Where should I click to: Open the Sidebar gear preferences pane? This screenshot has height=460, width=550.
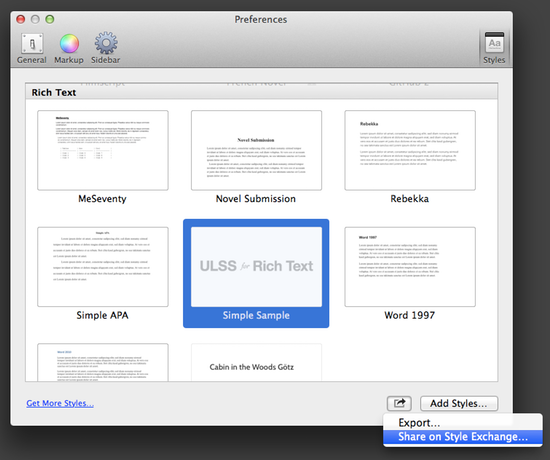point(106,48)
